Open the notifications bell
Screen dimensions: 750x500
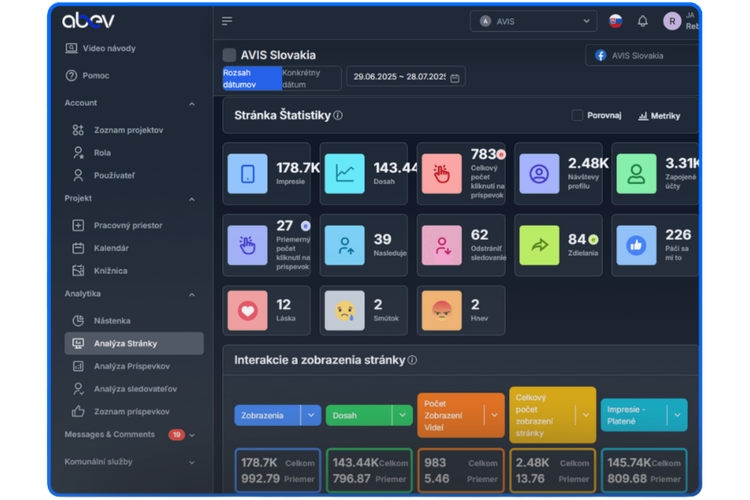coord(642,21)
